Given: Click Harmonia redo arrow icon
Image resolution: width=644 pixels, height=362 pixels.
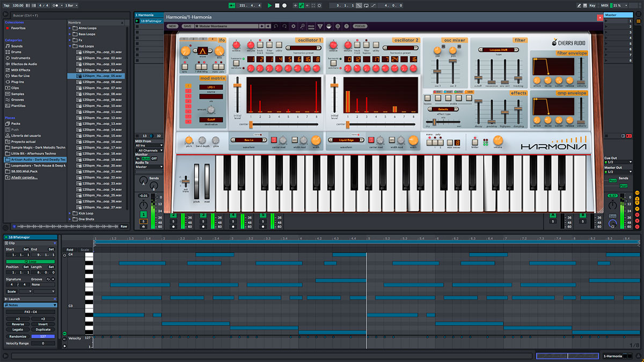Looking at the screenshot, I should tap(284, 26).
